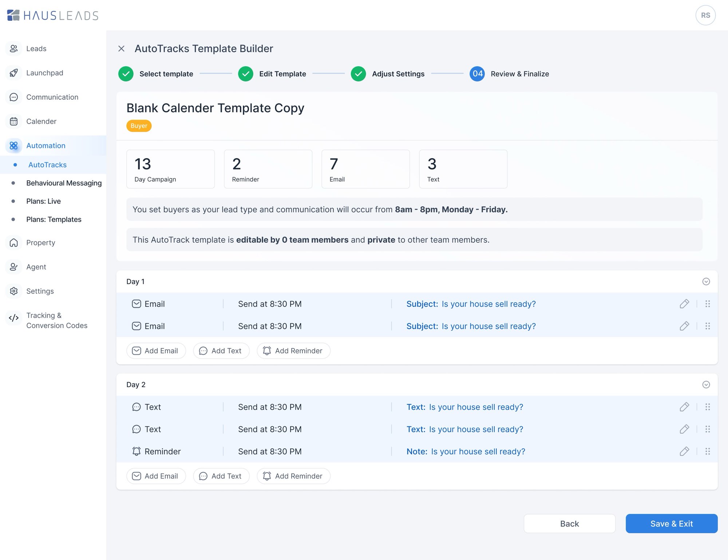The height and width of the screenshot is (560, 728).
Task: Go to the Adjust Settings step
Action: point(388,74)
